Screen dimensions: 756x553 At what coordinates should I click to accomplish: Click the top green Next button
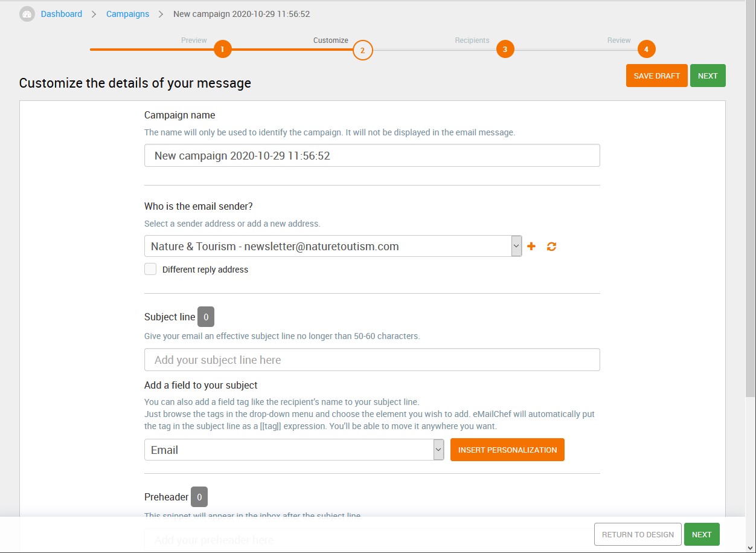(x=708, y=76)
